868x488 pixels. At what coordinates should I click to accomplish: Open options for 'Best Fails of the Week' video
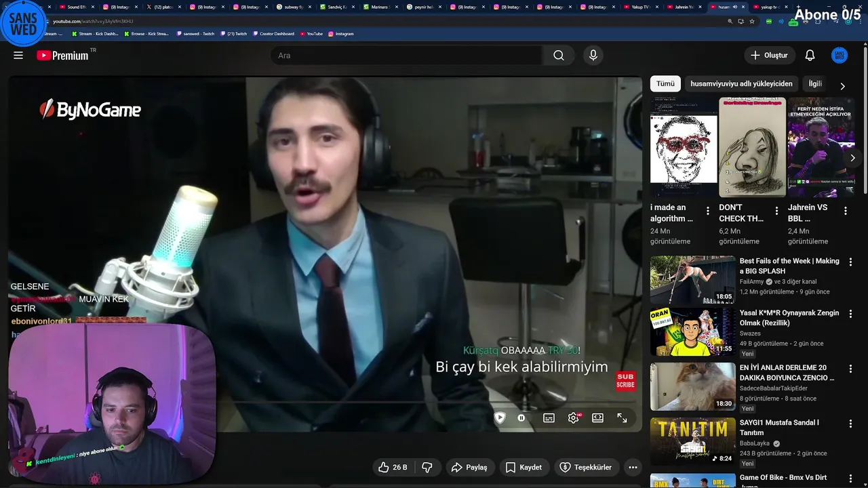click(850, 262)
